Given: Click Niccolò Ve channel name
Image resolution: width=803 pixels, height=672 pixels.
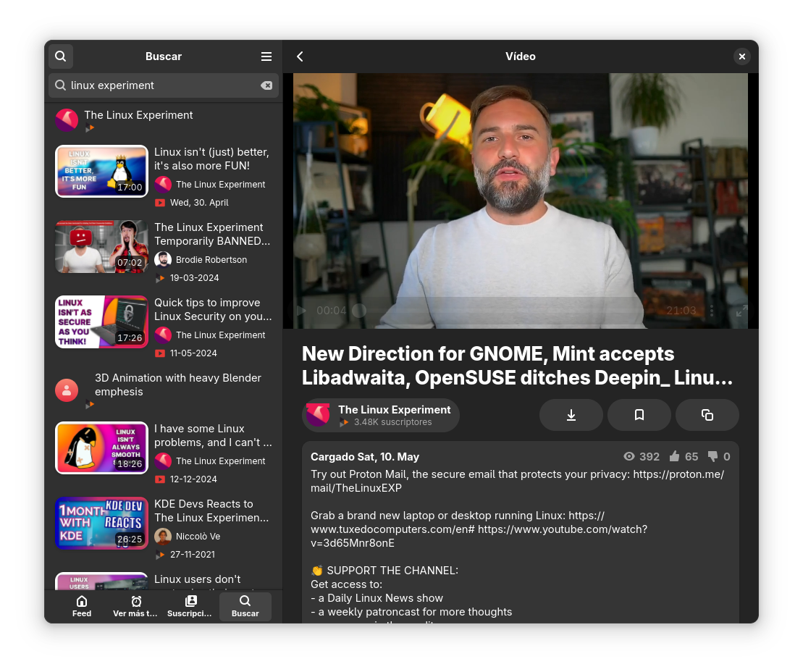Looking at the screenshot, I should pyautogui.click(x=198, y=537).
